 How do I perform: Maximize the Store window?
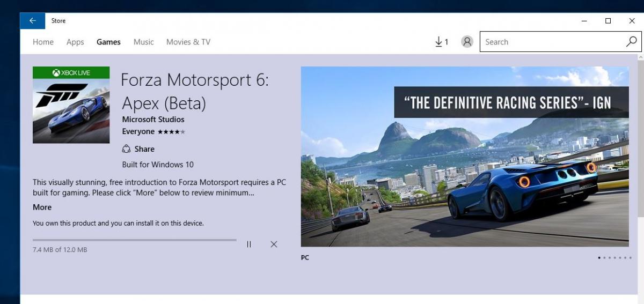(608, 21)
